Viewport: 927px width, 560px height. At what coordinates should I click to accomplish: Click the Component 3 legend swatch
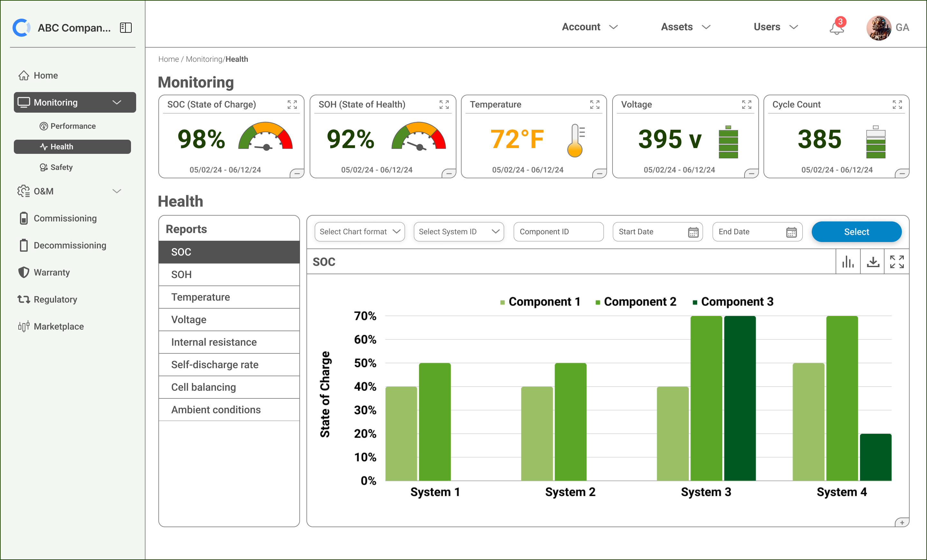[x=695, y=303]
